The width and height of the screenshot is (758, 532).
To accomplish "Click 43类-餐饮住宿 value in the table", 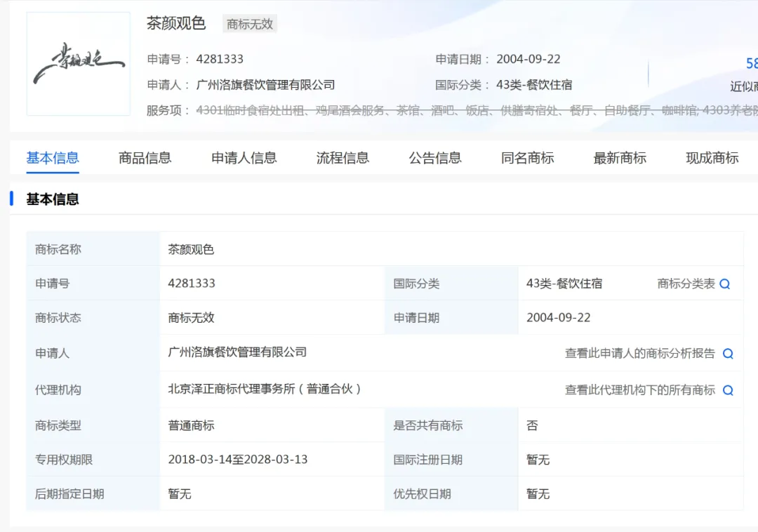I will 564,284.
